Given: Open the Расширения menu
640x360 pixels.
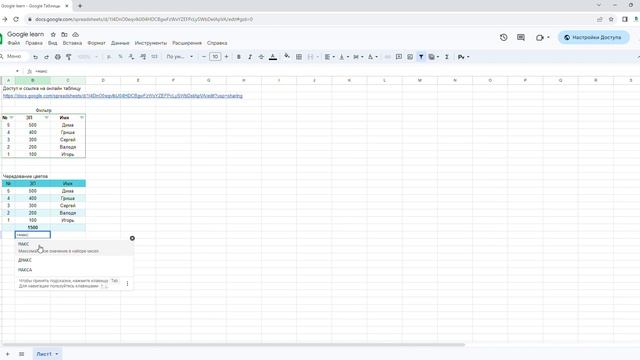Looking at the screenshot, I should point(187,43).
